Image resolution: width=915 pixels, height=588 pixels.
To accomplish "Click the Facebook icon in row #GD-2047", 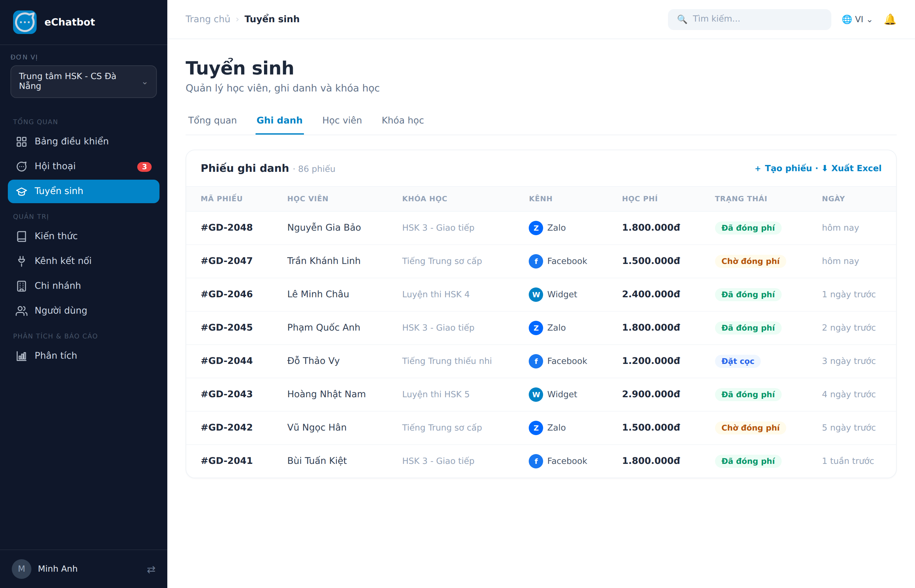I will (536, 261).
